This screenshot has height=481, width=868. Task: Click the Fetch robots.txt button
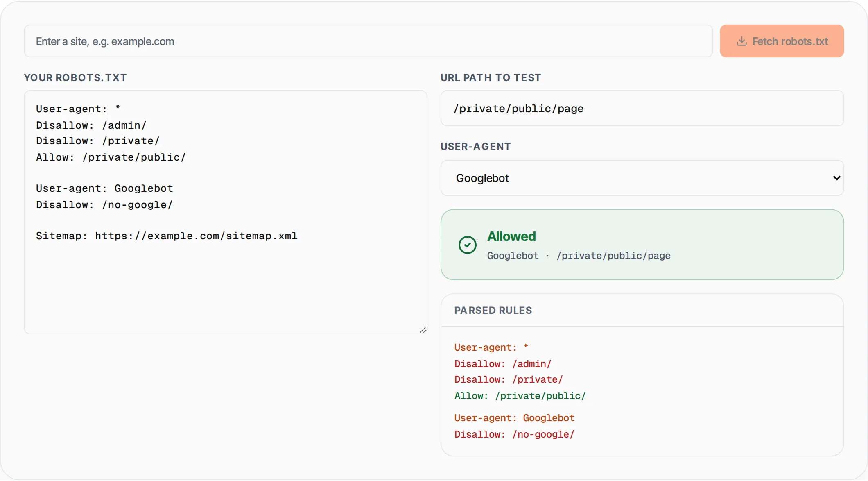click(782, 41)
